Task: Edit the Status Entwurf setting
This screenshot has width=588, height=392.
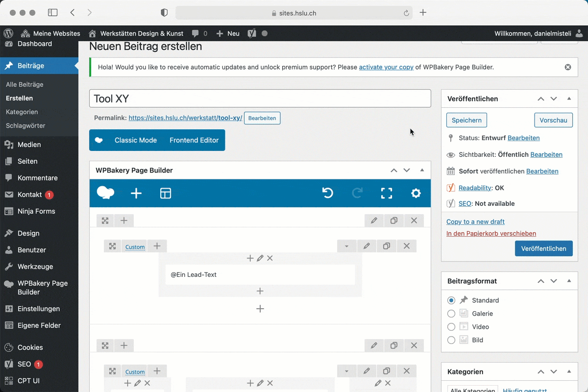Action: [x=523, y=138]
